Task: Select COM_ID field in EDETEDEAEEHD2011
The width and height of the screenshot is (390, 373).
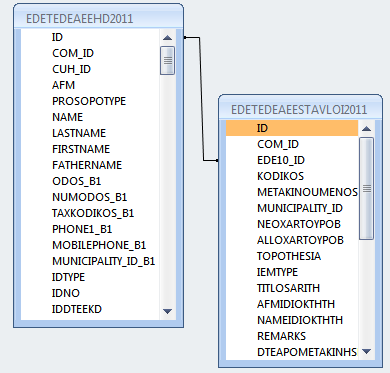Action: click(x=90, y=53)
